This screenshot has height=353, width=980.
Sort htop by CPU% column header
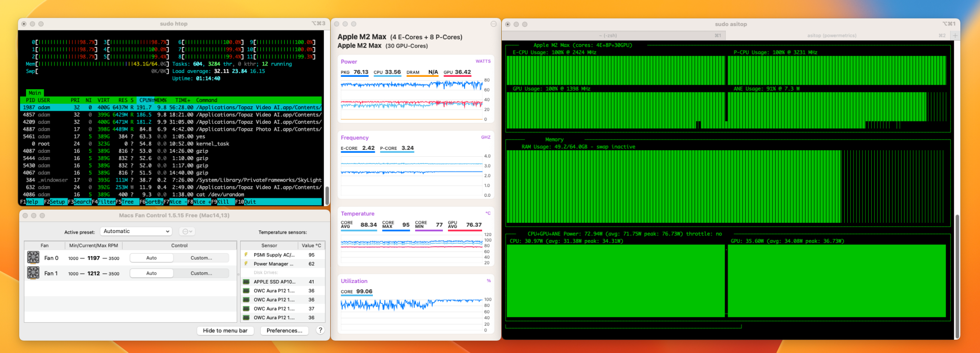146,100
